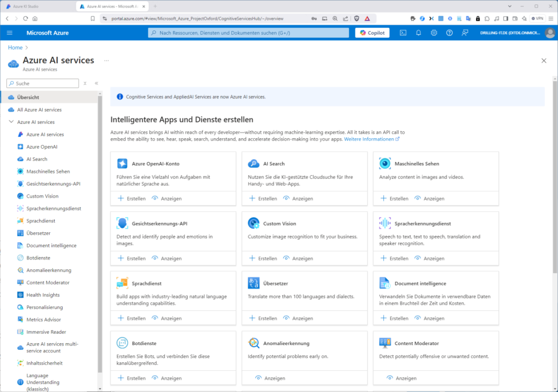Switch to the Azure KI Studio browser tab
The width and height of the screenshot is (558, 392).
pos(37,6)
